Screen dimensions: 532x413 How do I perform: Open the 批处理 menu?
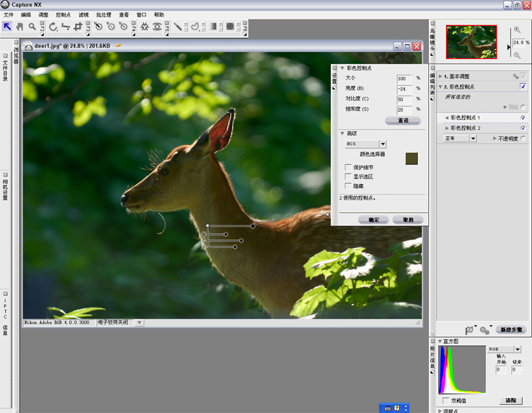[x=104, y=15]
